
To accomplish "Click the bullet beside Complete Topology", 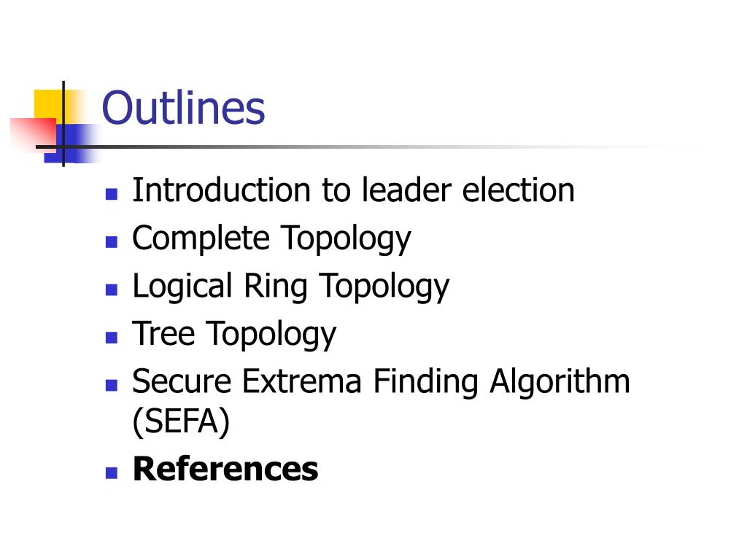I will point(112,242).
